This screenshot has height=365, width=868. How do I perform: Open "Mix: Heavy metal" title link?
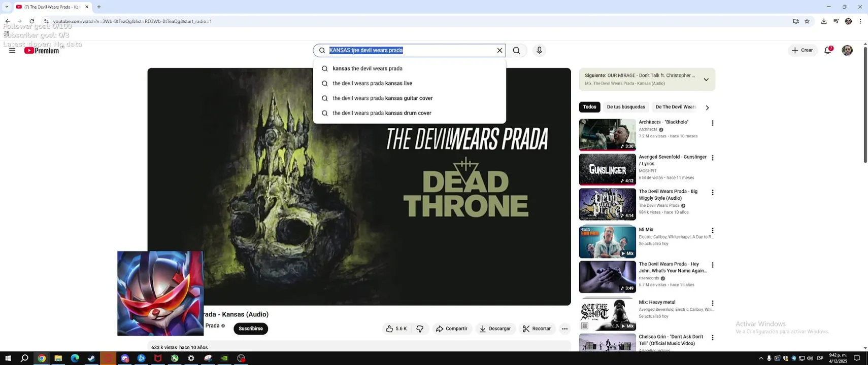[x=657, y=302]
